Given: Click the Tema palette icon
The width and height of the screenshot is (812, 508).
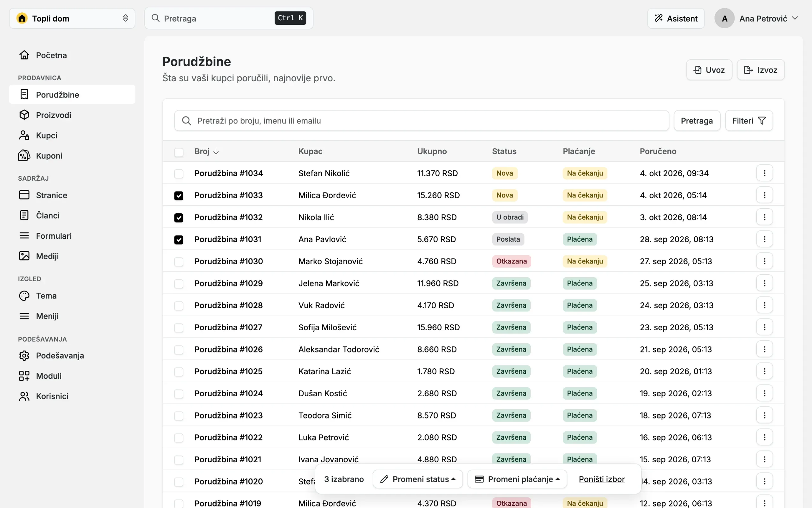Looking at the screenshot, I should click(x=24, y=296).
